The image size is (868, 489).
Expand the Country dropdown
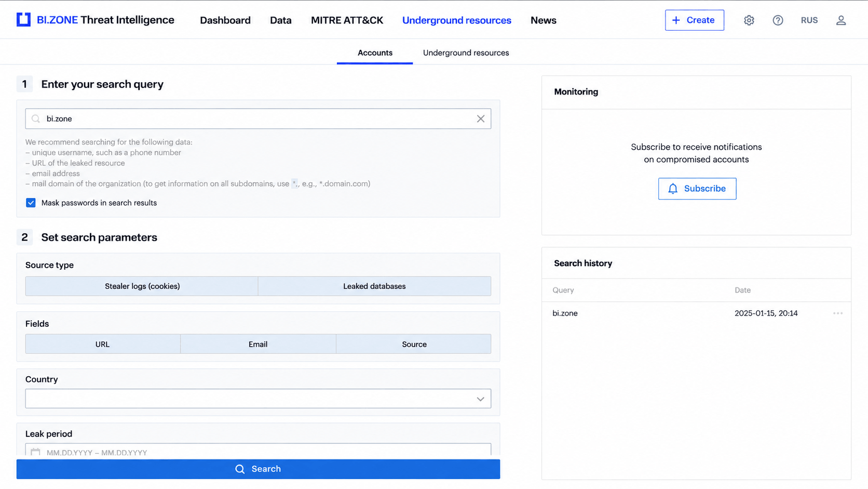pos(258,399)
